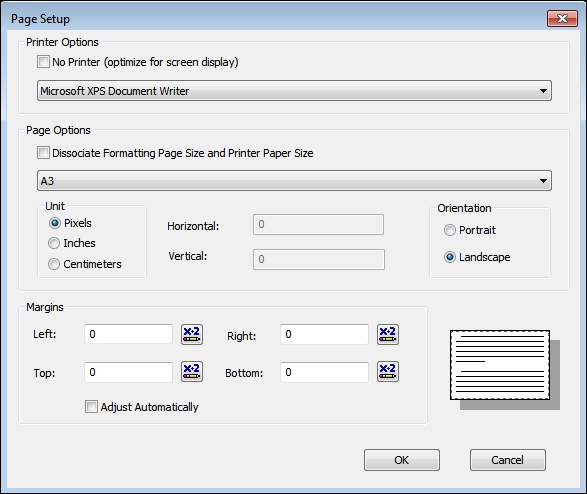Viewport: 587px width, 494px height.
Task: Enable Adjust Automatically for margins
Action: [x=91, y=406]
